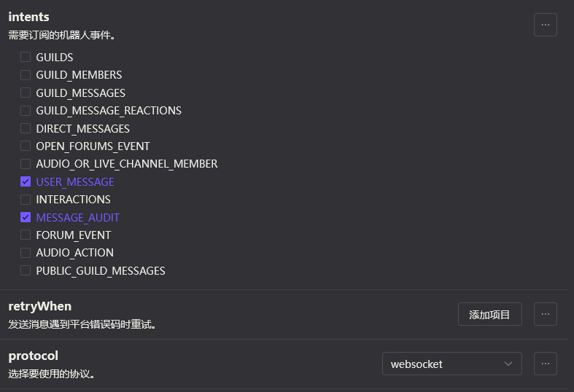Image resolution: width=574 pixels, height=392 pixels.
Task: Enable the INTERACTIONS checkbox
Action: [x=26, y=199]
